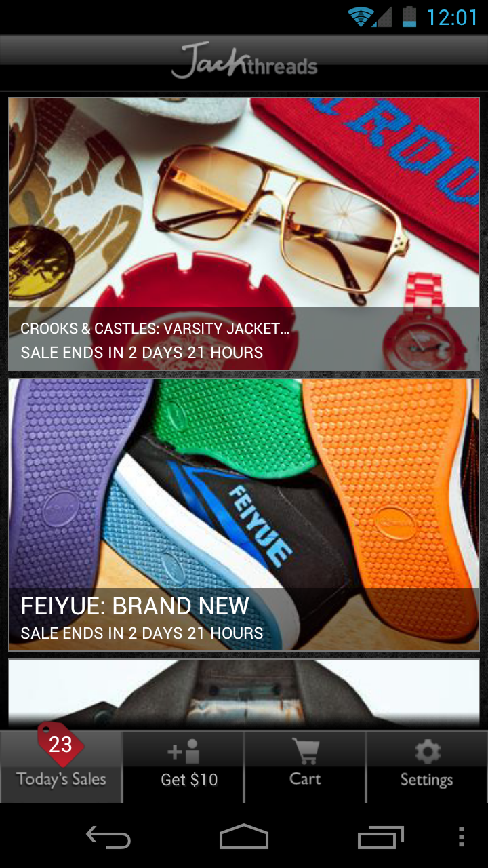Tap the JackThreads logo header
This screenshot has height=868, width=488.
coord(244,60)
